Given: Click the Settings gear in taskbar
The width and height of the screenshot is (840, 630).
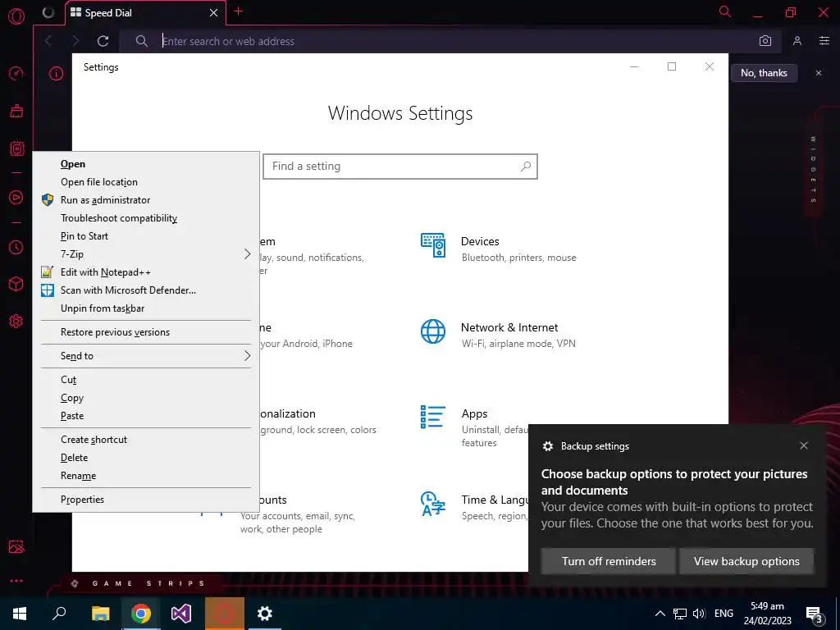Looking at the screenshot, I should click(x=265, y=614).
